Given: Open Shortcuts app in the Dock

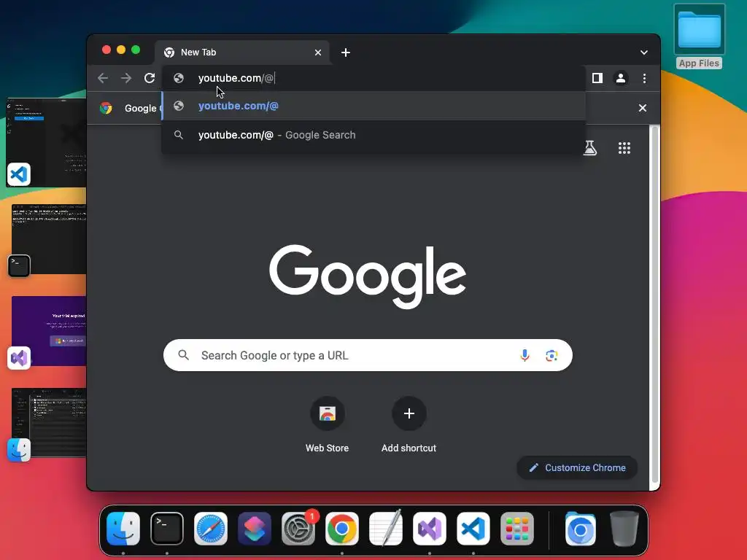Looking at the screenshot, I should pos(255,529).
